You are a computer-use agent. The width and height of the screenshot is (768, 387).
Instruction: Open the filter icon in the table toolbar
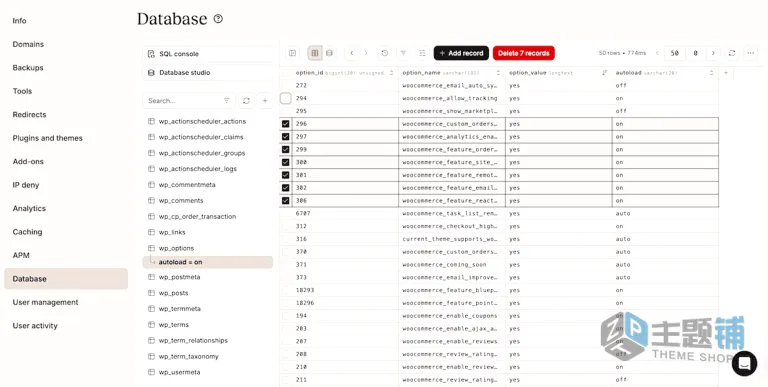pos(403,53)
